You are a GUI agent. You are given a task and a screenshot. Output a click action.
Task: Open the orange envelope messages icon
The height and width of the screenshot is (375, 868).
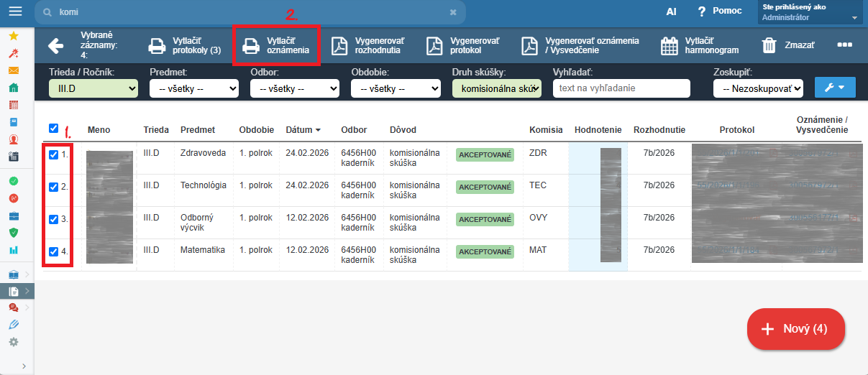[14, 70]
